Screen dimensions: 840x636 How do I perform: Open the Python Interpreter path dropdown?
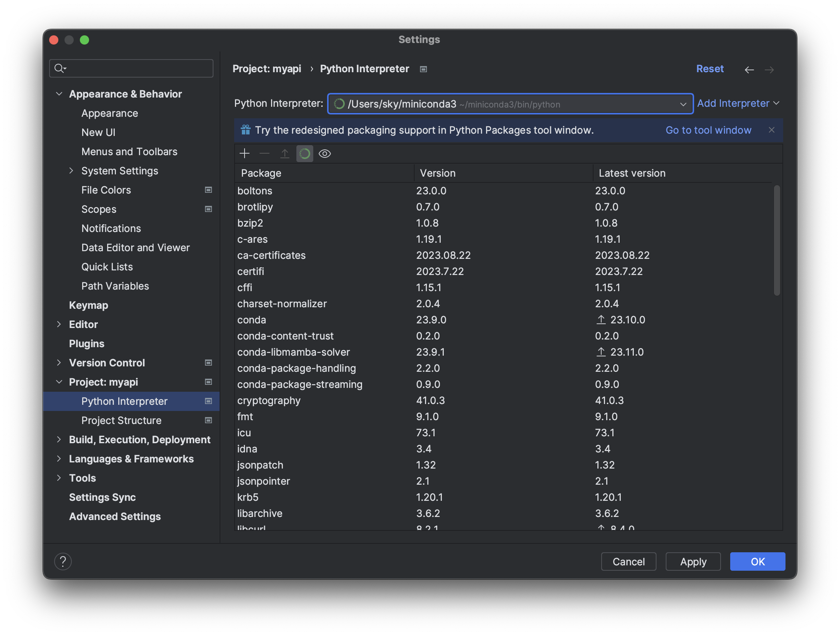(683, 104)
